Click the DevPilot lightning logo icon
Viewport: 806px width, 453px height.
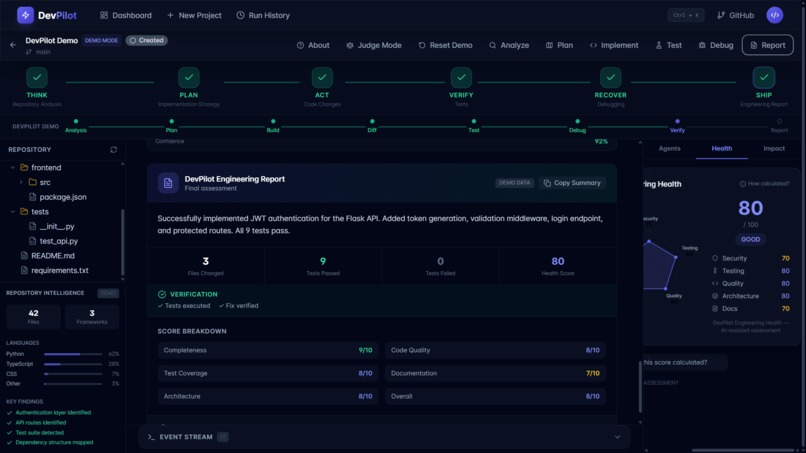coord(25,15)
